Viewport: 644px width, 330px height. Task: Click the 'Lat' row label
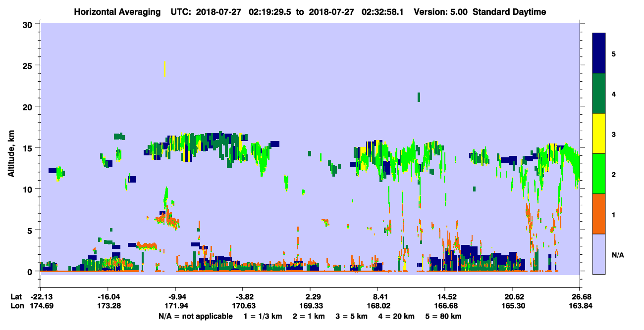pyautogui.click(x=16, y=297)
